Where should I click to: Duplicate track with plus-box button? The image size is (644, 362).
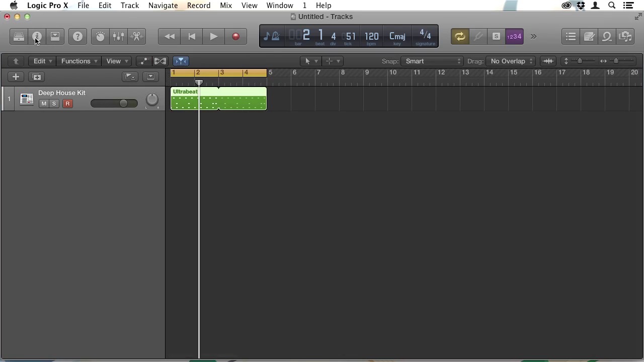tap(37, 77)
